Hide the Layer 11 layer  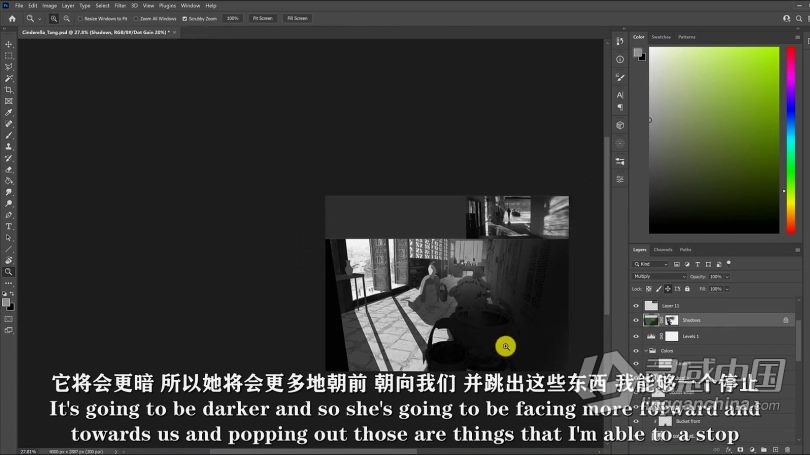(636, 306)
